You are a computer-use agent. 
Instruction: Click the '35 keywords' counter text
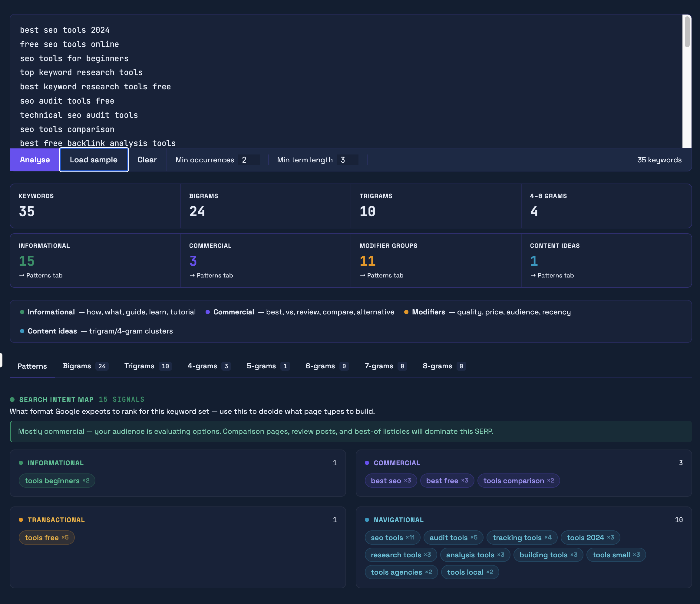(659, 160)
